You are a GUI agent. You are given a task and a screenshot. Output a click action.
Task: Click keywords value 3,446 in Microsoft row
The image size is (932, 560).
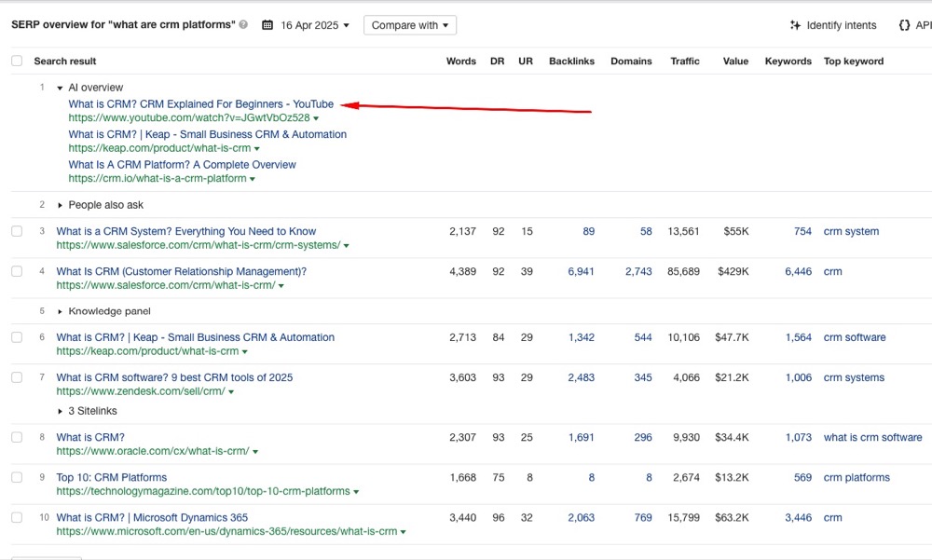(x=799, y=518)
